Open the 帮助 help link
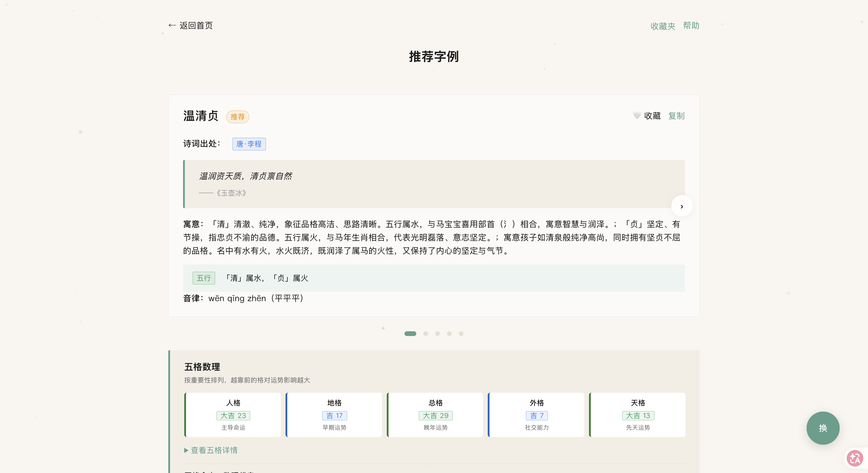Image resolution: width=868 pixels, height=473 pixels. pos(691,26)
